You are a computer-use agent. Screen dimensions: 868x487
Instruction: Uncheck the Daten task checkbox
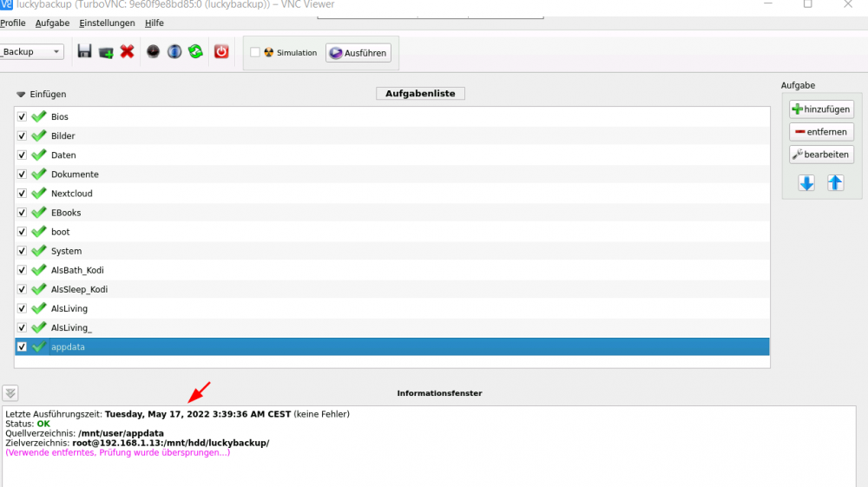tap(22, 155)
